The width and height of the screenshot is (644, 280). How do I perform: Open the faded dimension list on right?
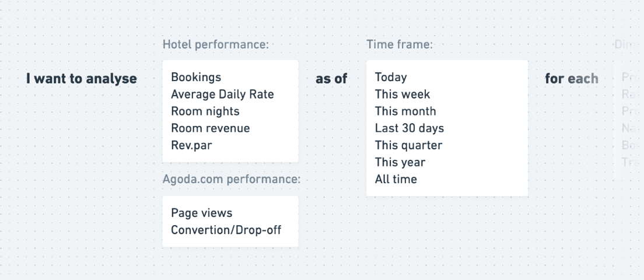[628, 120]
